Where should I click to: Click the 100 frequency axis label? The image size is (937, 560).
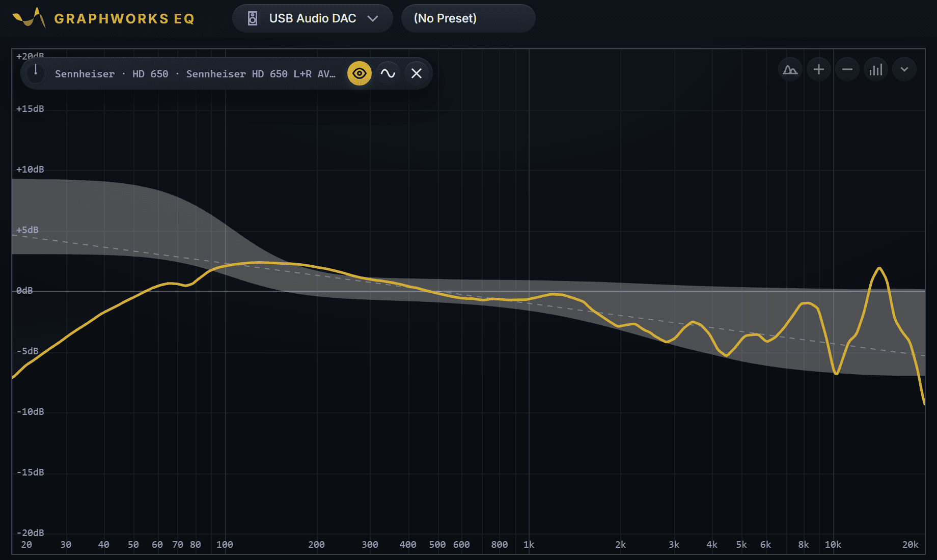pyautogui.click(x=225, y=545)
